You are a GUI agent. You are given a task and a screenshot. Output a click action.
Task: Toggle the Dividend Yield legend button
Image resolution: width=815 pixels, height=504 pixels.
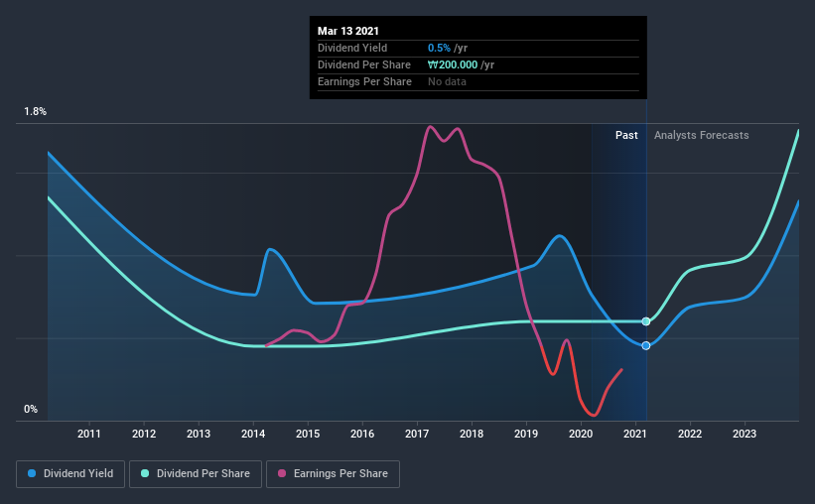(70, 474)
